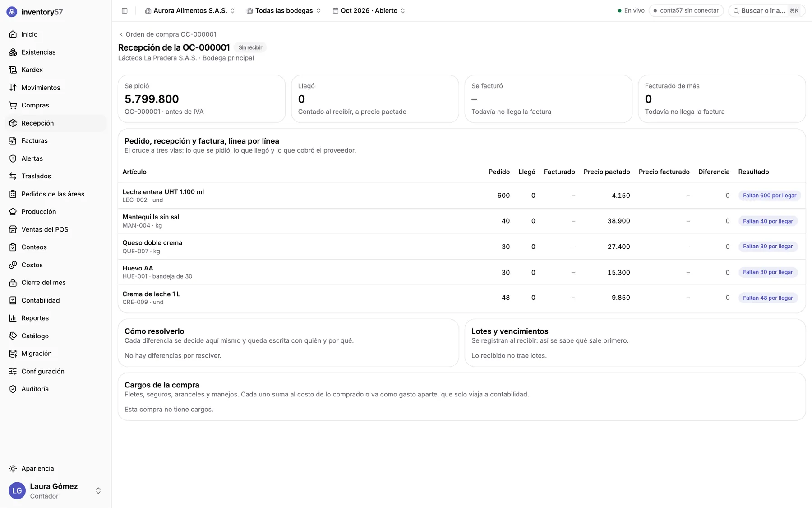The image size is (812, 508).
Task: Click the Traslados transfer icon
Action: [x=13, y=176]
